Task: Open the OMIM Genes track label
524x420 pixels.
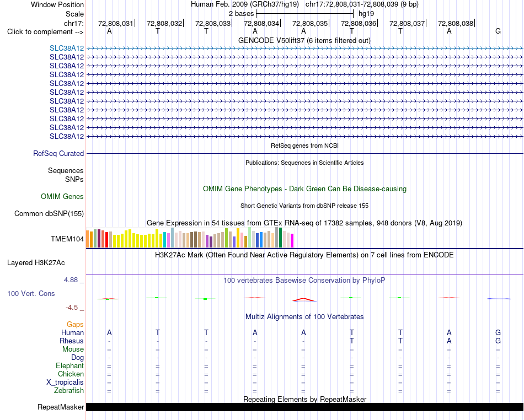Action: [62, 196]
